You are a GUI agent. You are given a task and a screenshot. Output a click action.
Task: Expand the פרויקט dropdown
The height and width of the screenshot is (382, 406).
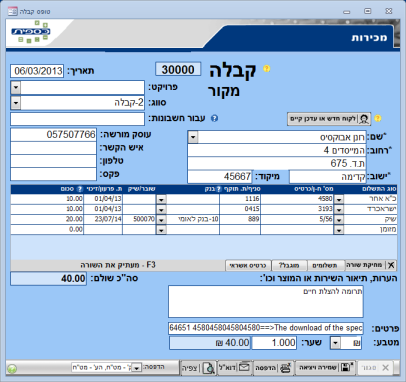pos(16,88)
